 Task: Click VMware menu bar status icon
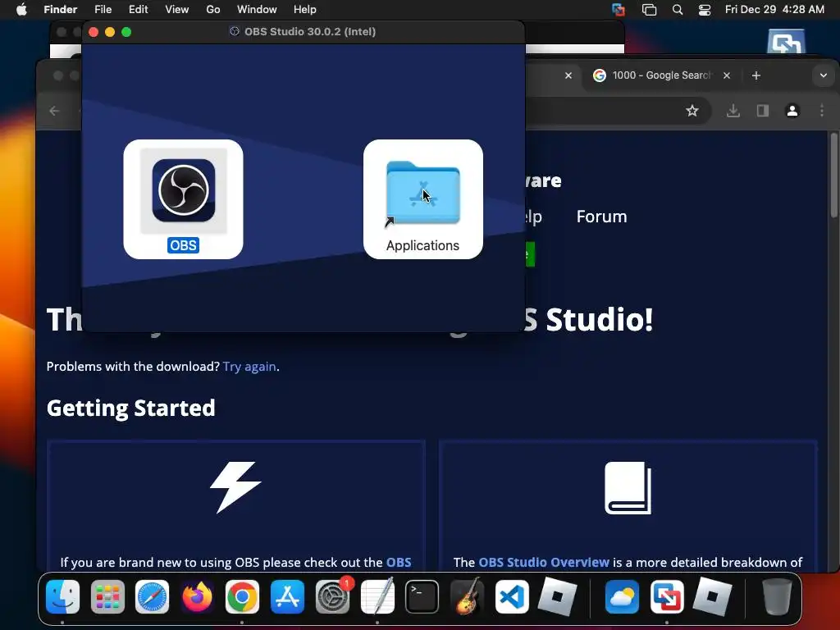(619, 10)
